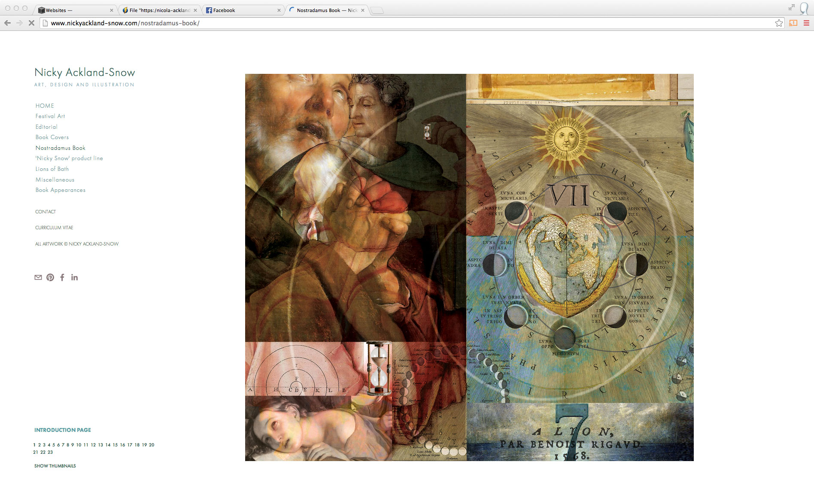Go to gallery page 23
The image size is (814, 504).
tap(50, 452)
